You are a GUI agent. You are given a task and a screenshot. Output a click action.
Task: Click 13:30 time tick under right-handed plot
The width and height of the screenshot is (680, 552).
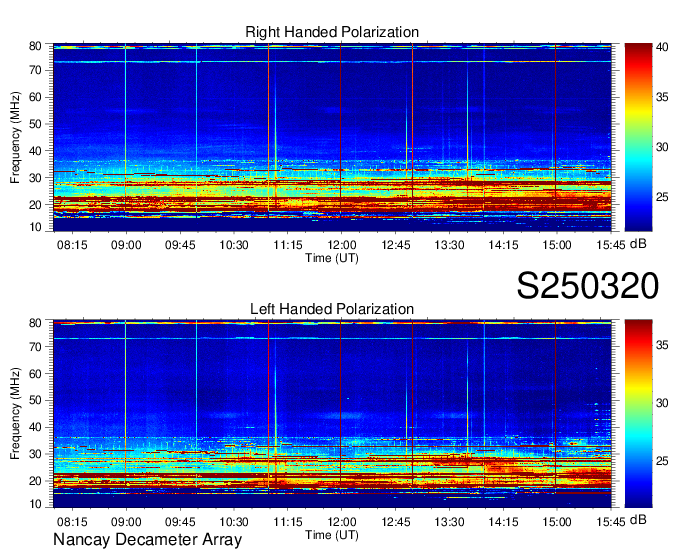click(x=449, y=245)
